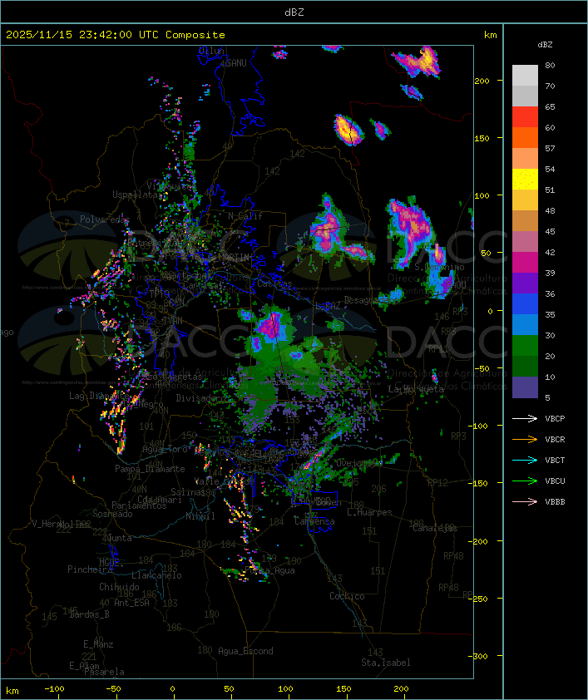This screenshot has height=700, width=588.
Task: Click the legend value 80
Action: point(550,65)
